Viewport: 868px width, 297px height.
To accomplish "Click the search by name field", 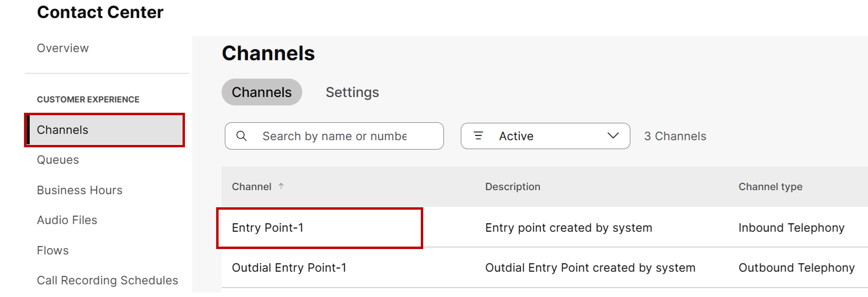I will pyautogui.click(x=334, y=136).
